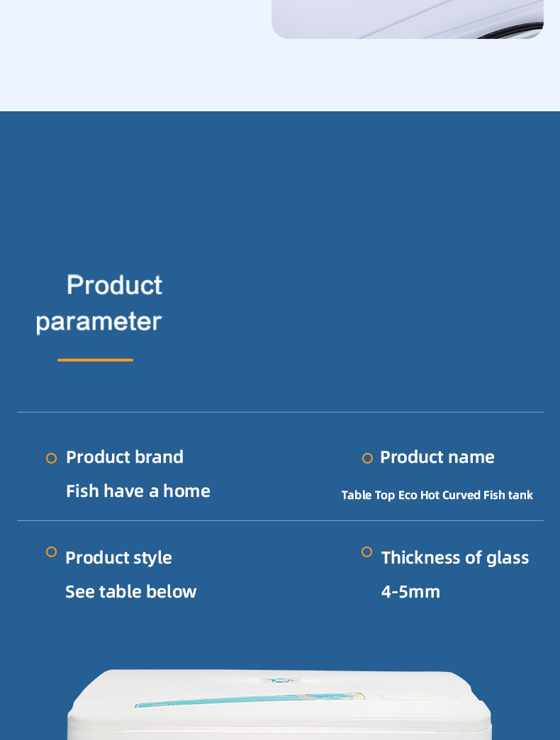The height and width of the screenshot is (740, 560).
Task: Click the Product style label
Action: (x=118, y=557)
